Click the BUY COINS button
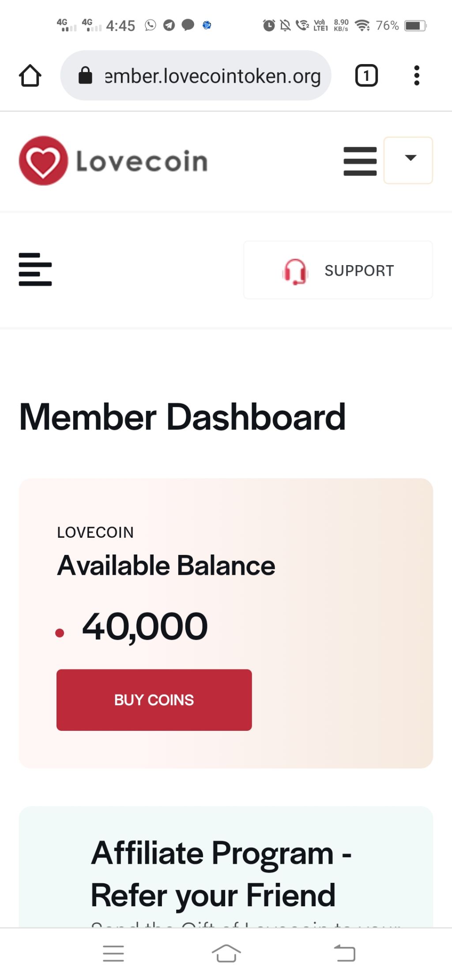452x980 pixels. (x=154, y=700)
